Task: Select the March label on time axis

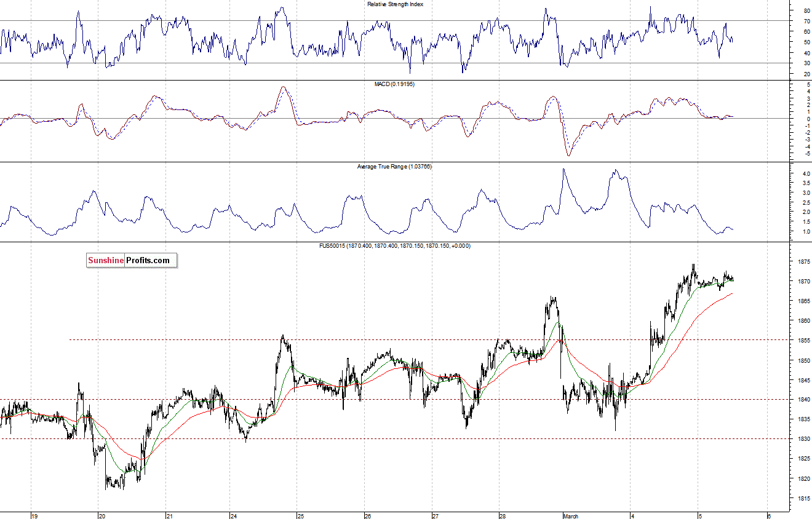Action: [x=571, y=516]
